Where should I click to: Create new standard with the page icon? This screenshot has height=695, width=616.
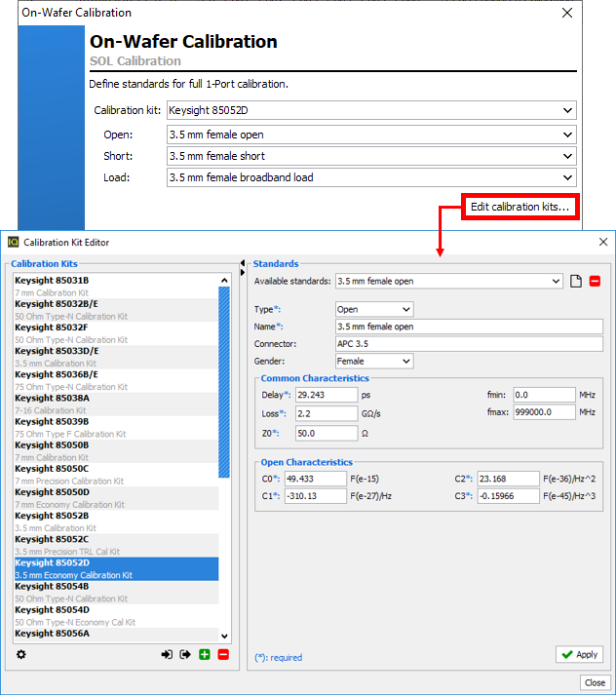pos(576,281)
